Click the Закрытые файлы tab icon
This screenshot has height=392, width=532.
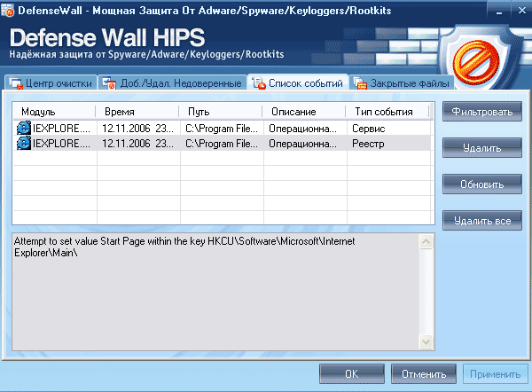coord(360,83)
